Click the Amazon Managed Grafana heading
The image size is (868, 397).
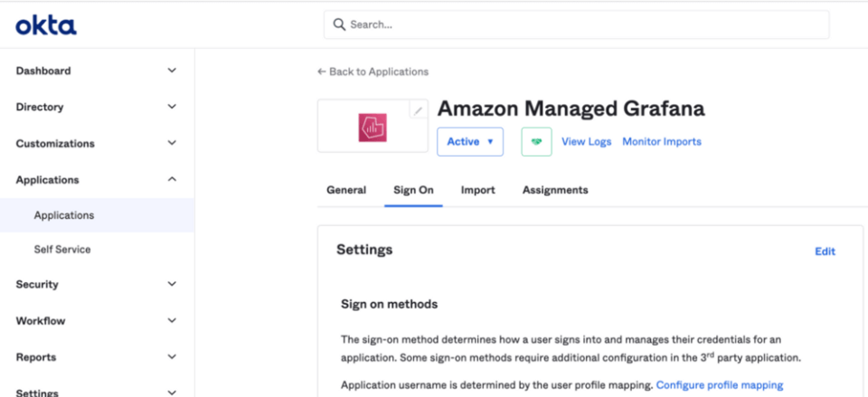coord(571,109)
